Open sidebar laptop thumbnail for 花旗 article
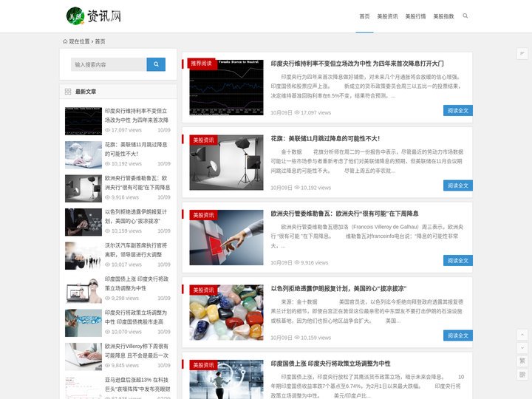This screenshot has width=532, height=399. 83,154
